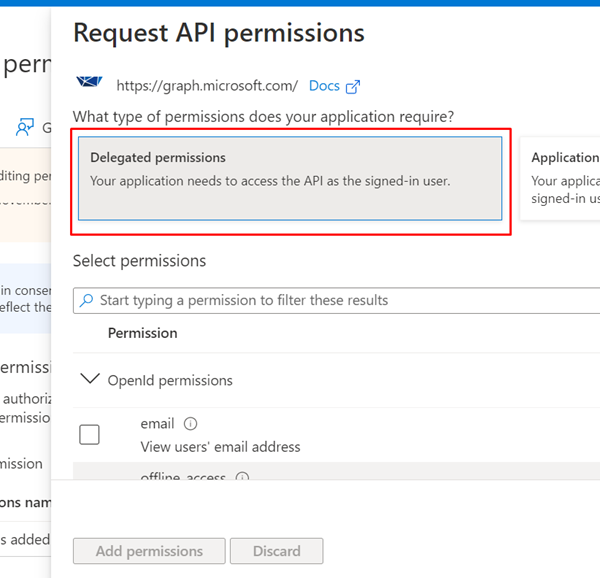Click the OpenId permissions group label
Image resolution: width=600 pixels, height=578 pixels.
(x=170, y=380)
